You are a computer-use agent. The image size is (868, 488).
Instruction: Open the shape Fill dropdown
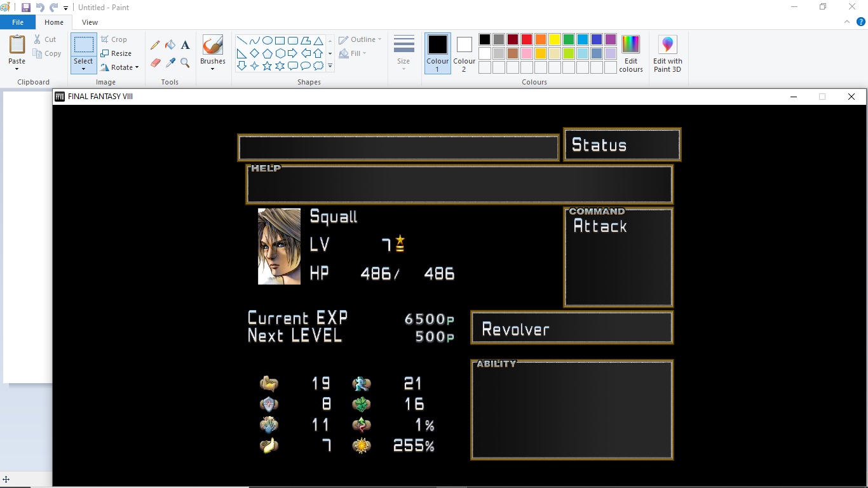(353, 53)
